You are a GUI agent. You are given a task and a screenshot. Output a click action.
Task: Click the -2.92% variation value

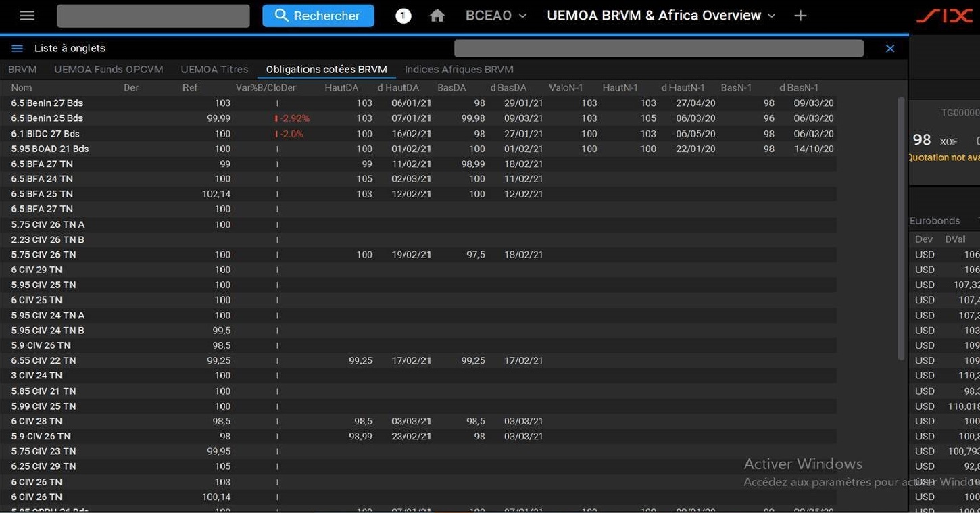(x=295, y=118)
